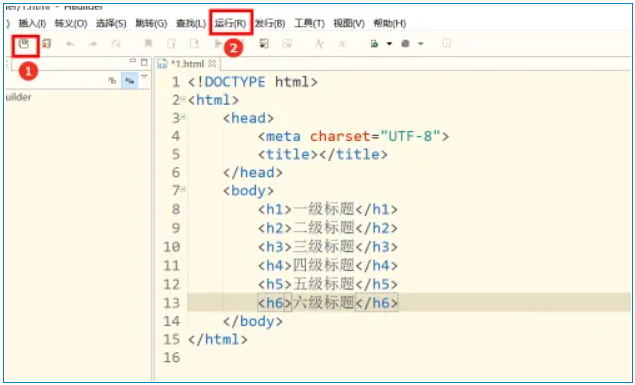Select the *1.html editor tab

click(187, 64)
